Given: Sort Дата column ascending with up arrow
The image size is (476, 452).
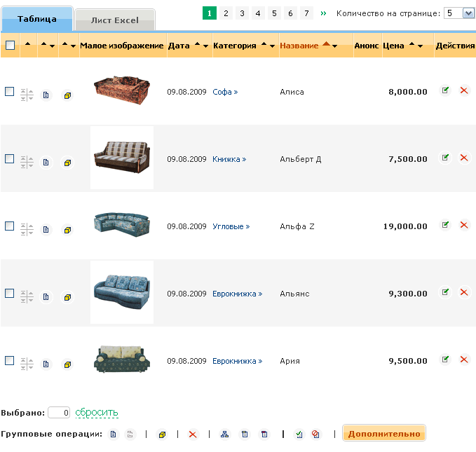Looking at the screenshot, I should tap(196, 45).
